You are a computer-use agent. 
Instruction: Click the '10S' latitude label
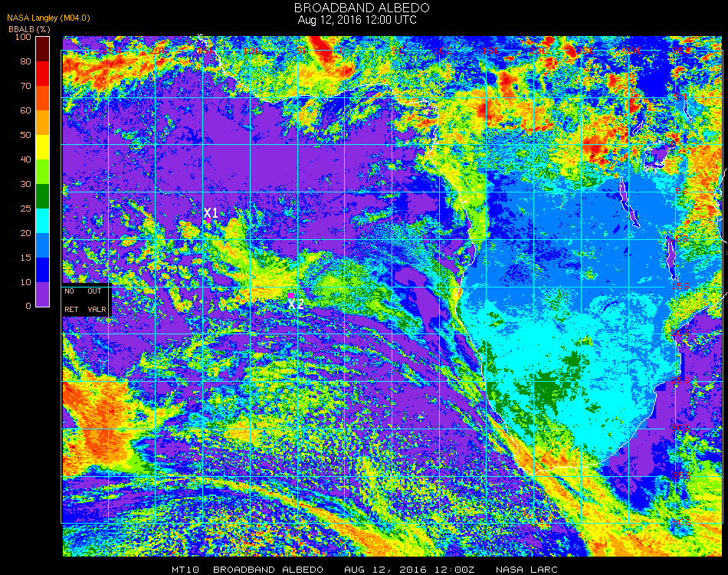coord(680,238)
